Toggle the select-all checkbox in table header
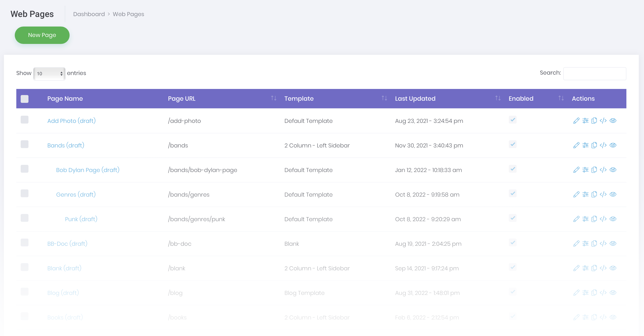This screenshot has width=644, height=336. coord(25,99)
